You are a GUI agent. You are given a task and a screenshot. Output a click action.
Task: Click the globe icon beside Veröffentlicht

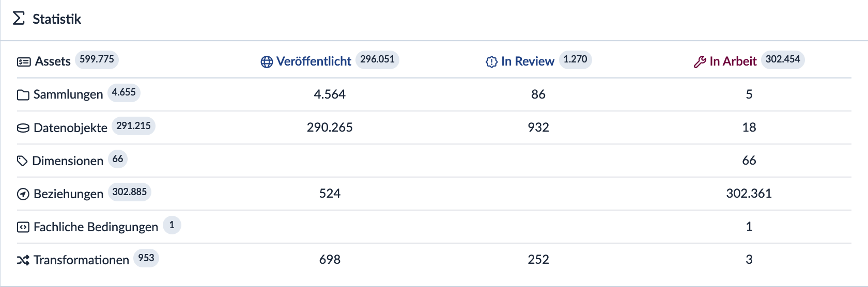tap(267, 62)
